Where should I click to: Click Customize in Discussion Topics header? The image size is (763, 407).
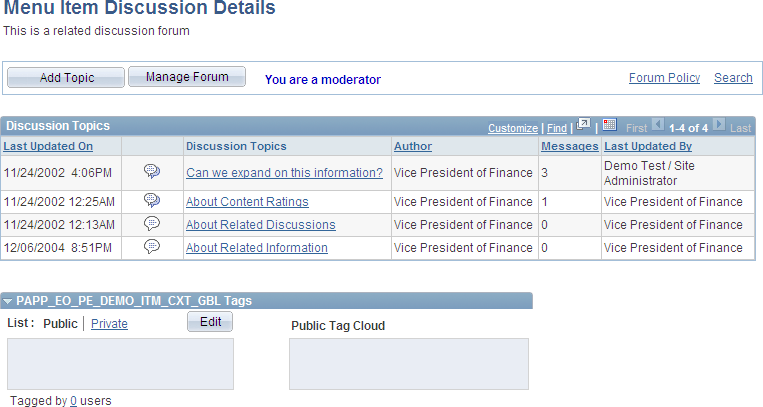click(513, 128)
